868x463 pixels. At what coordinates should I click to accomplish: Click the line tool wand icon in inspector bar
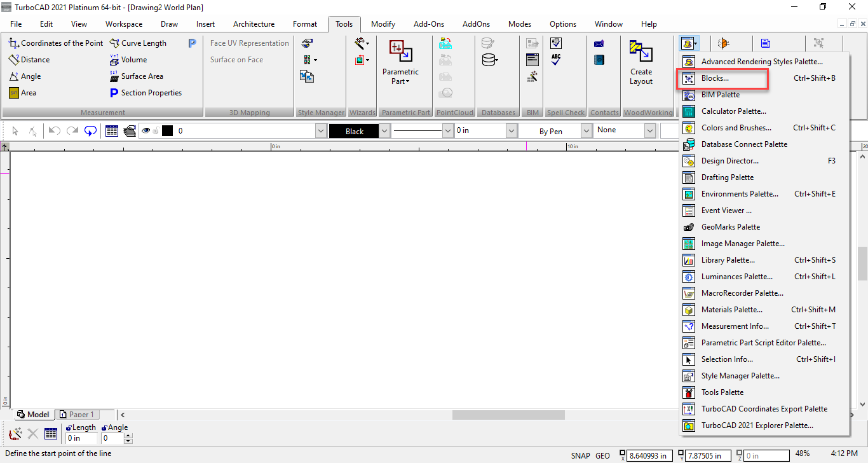[15, 434]
